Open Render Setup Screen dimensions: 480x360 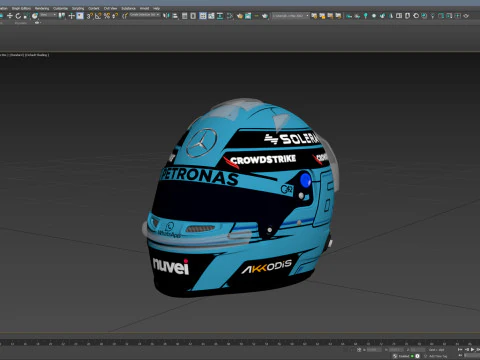click(x=240, y=16)
